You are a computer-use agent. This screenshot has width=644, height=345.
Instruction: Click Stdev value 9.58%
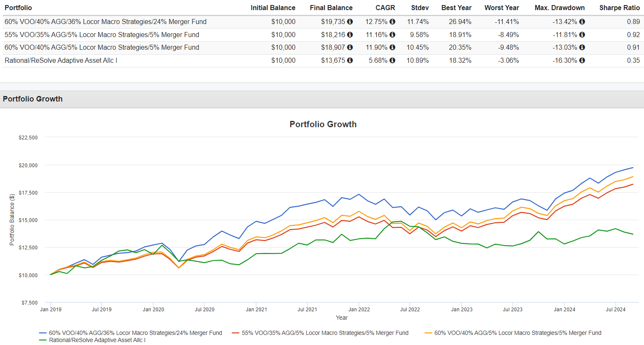coord(419,35)
